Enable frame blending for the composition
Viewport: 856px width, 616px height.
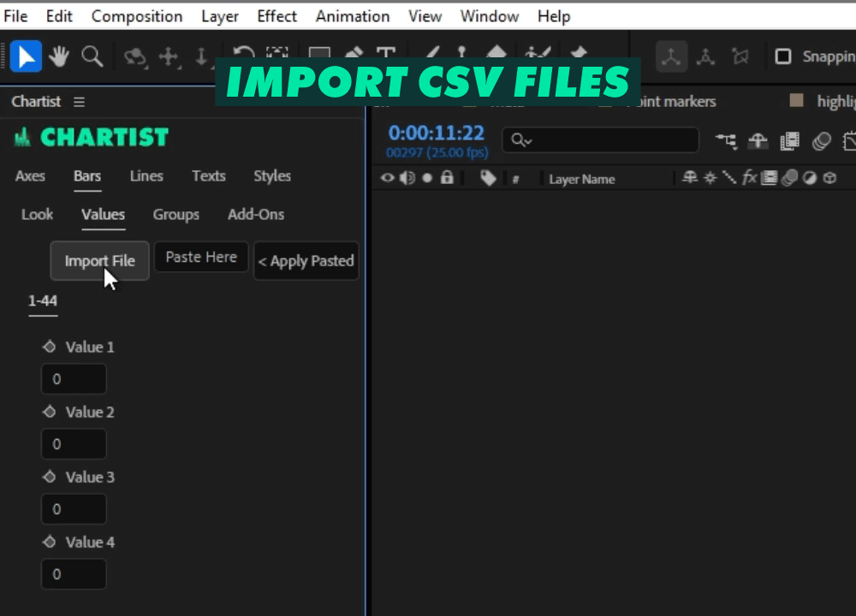tap(788, 141)
